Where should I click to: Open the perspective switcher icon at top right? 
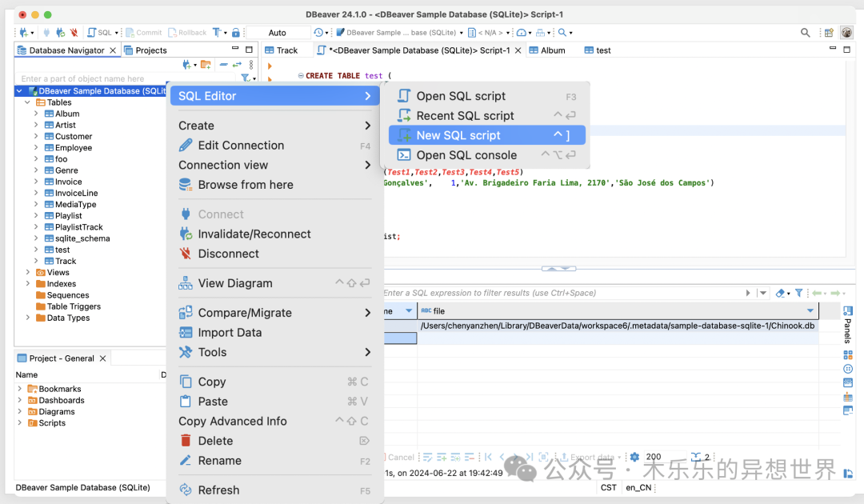click(829, 33)
